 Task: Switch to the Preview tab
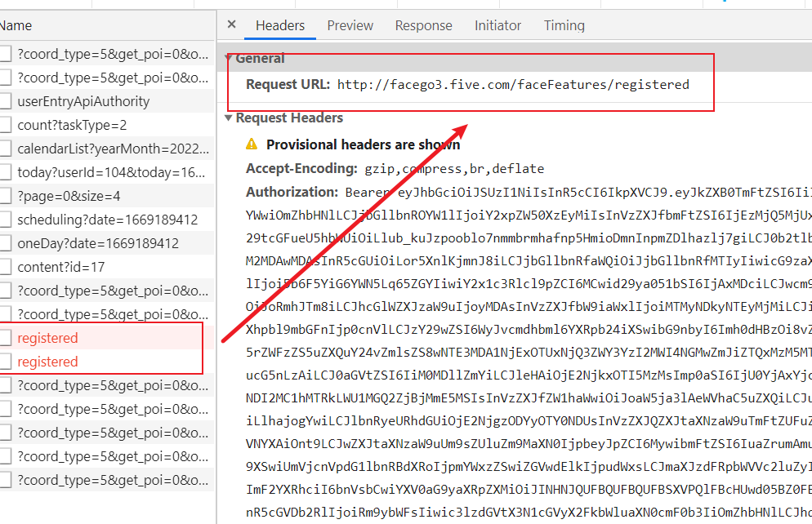pos(350,25)
